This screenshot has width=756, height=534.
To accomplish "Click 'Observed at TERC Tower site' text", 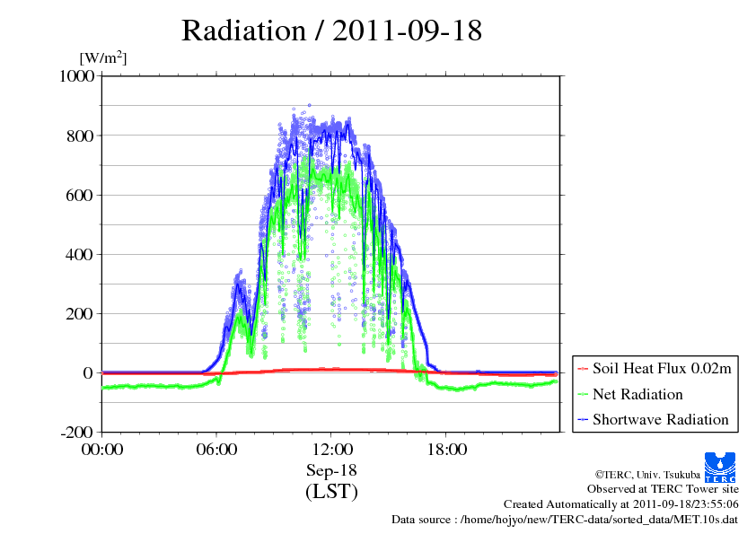I will coord(663,489).
